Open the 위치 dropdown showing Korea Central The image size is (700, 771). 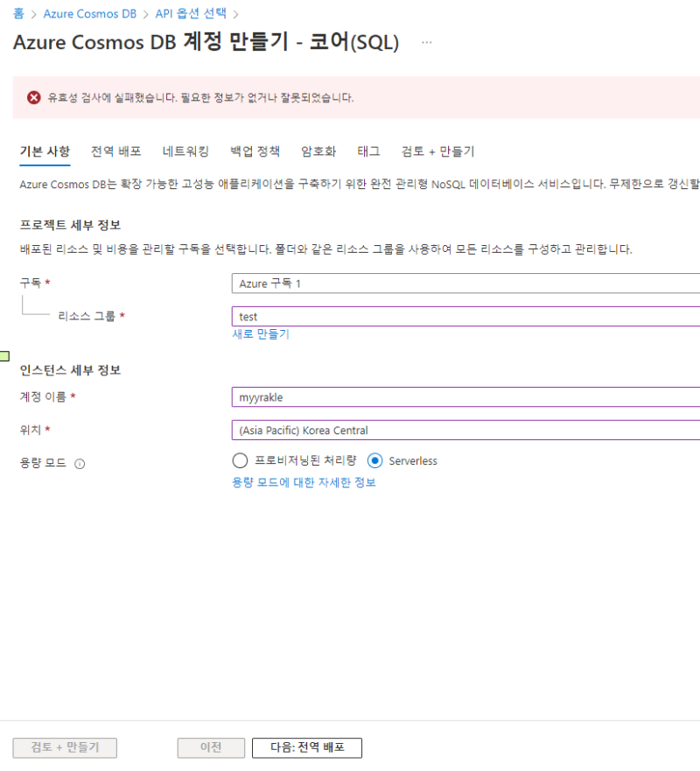click(465, 431)
